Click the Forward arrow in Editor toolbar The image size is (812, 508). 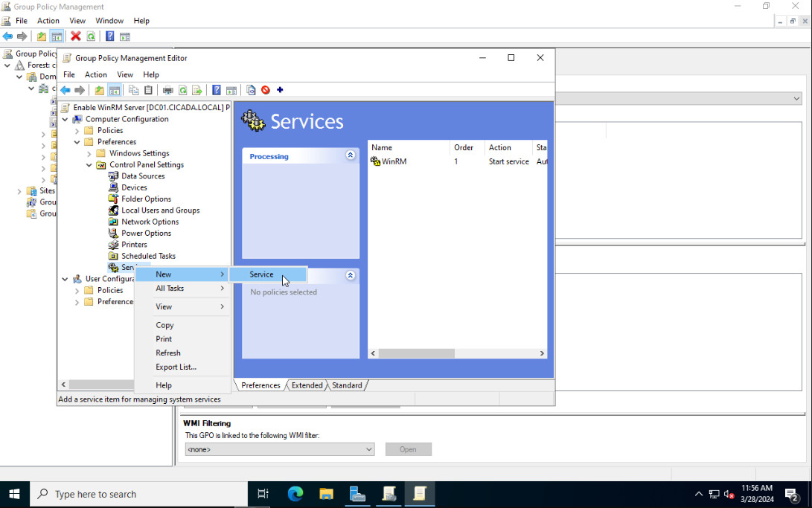click(79, 90)
